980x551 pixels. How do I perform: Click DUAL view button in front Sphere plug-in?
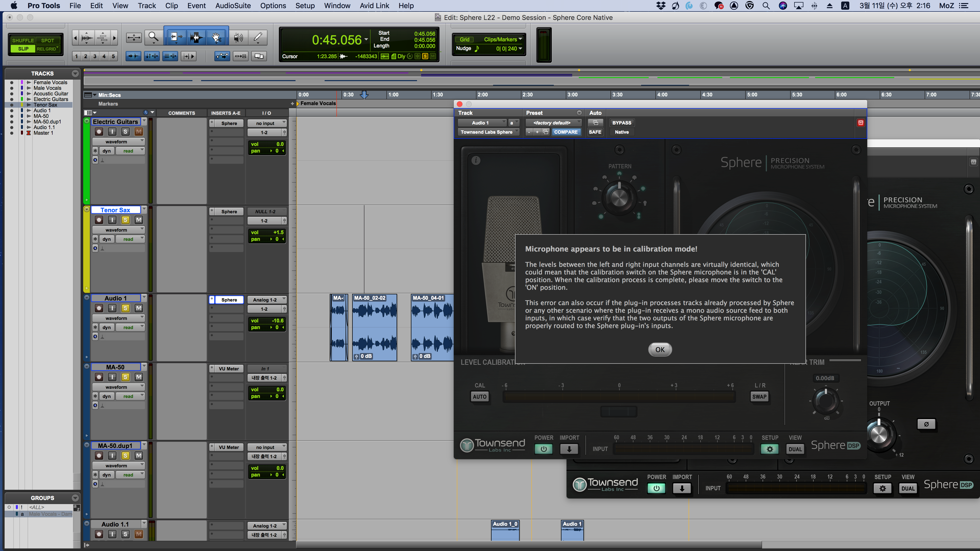[795, 449]
